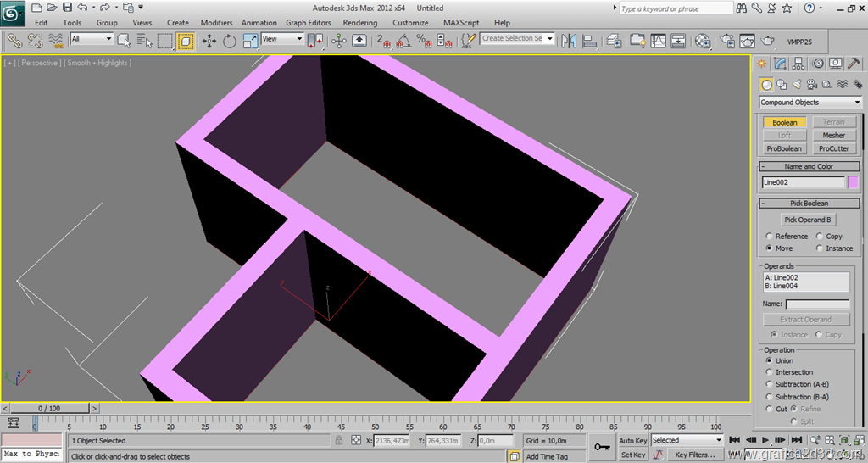Select the Copy option under Pick Boolean

coord(820,237)
